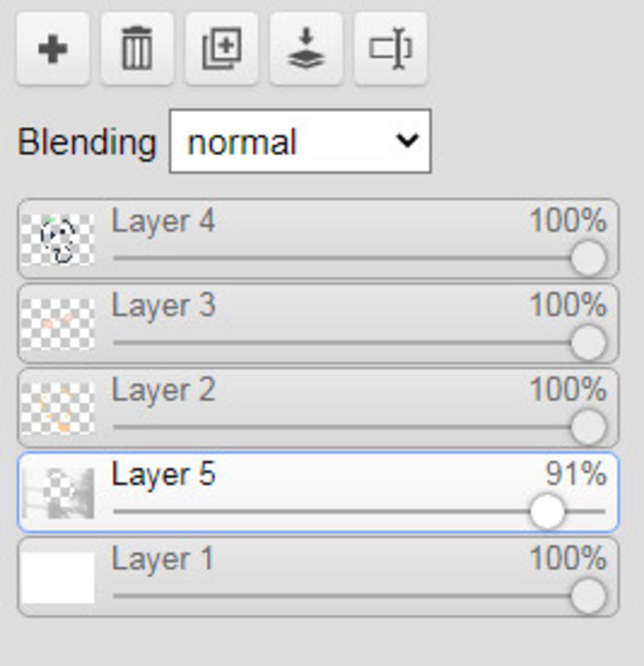Click the Layer 5 opacity slider handle
Viewport: 644px width, 666px height.
548,511
